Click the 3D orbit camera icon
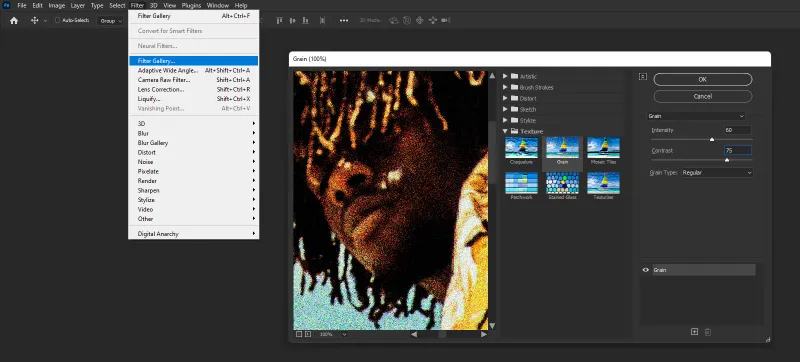The height and width of the screenshot is (362, 800). click(x=393, y=20)
